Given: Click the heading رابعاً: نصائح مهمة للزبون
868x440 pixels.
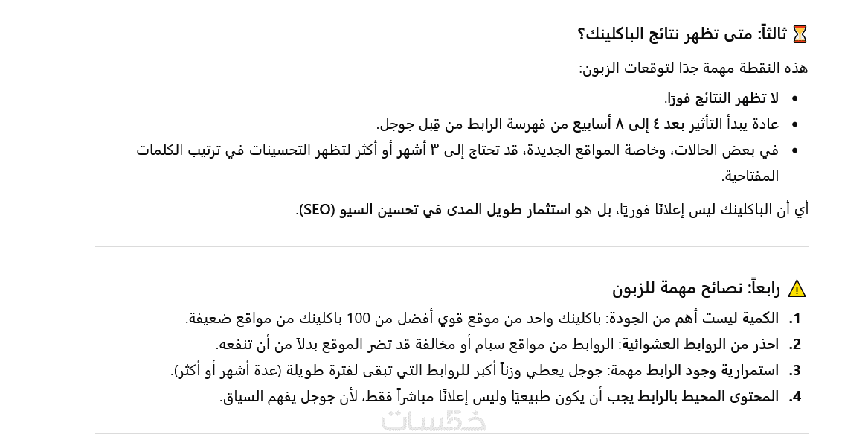Looking at the screenshot, I should [696, 288].
